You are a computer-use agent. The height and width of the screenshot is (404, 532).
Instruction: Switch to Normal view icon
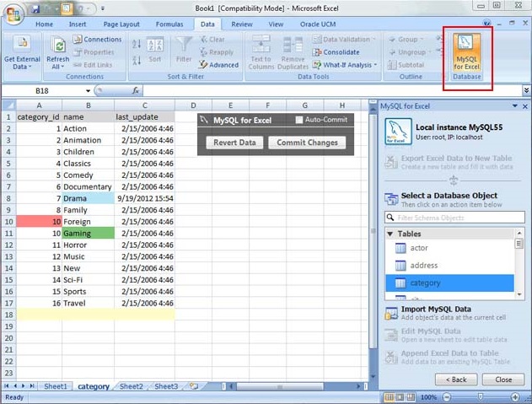tap(390, 397)
